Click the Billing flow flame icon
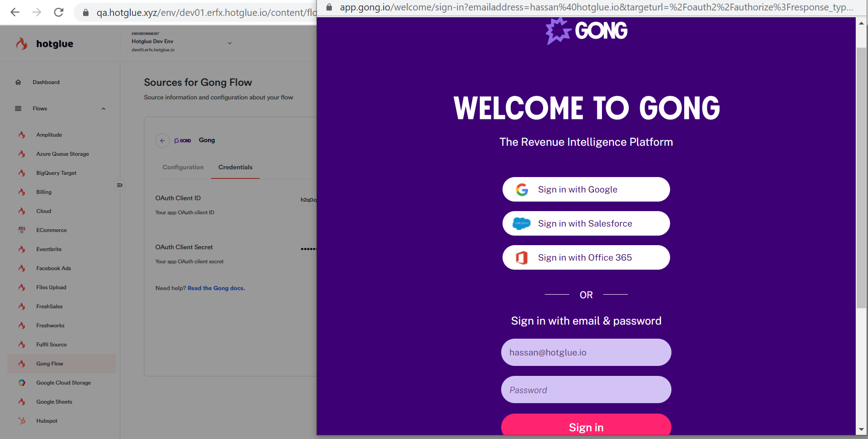 [22, 192]
